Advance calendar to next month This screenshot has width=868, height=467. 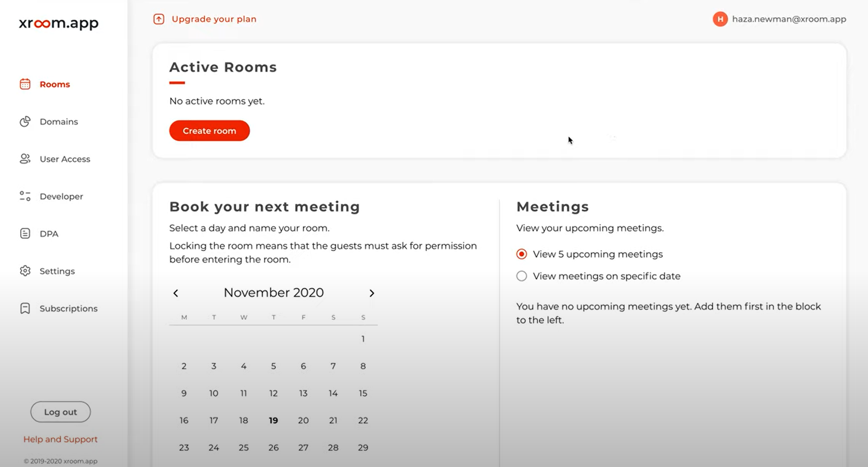[372, 293]
